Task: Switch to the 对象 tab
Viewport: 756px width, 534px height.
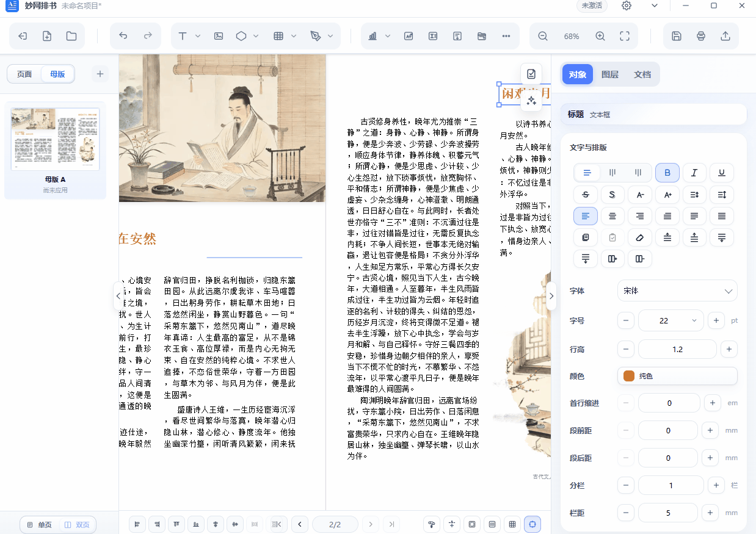Action: click(577, 74)
